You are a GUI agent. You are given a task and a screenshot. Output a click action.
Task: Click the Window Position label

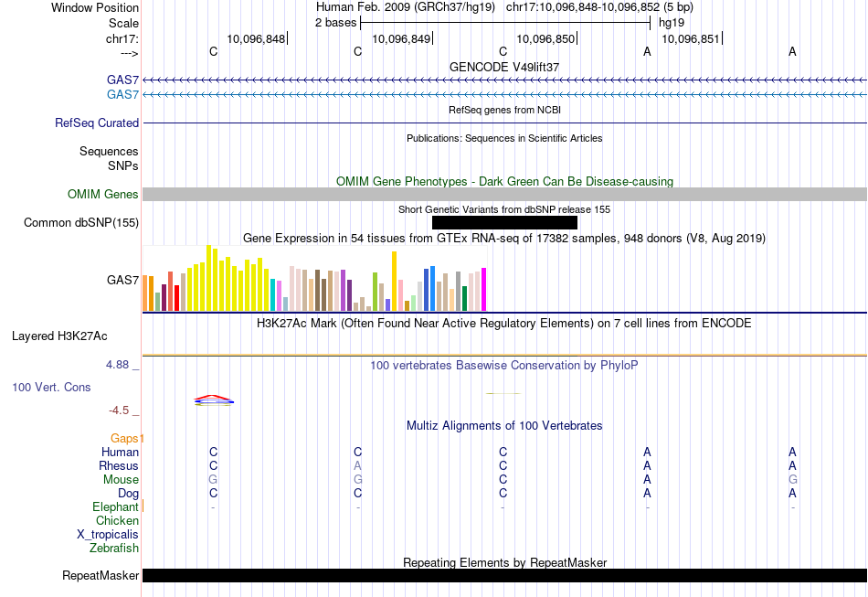point(95,7)
